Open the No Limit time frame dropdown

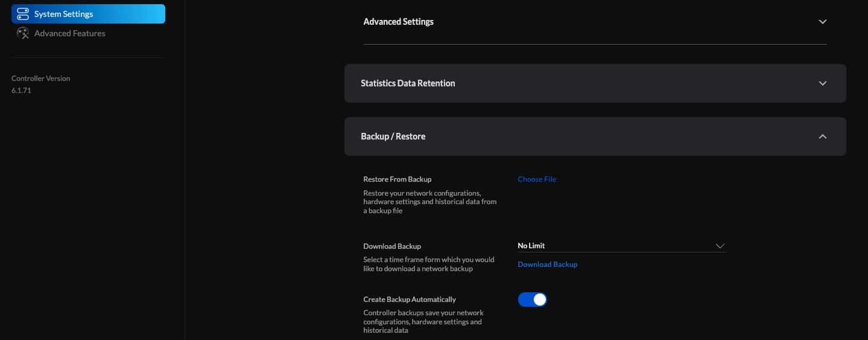[621, 246]
